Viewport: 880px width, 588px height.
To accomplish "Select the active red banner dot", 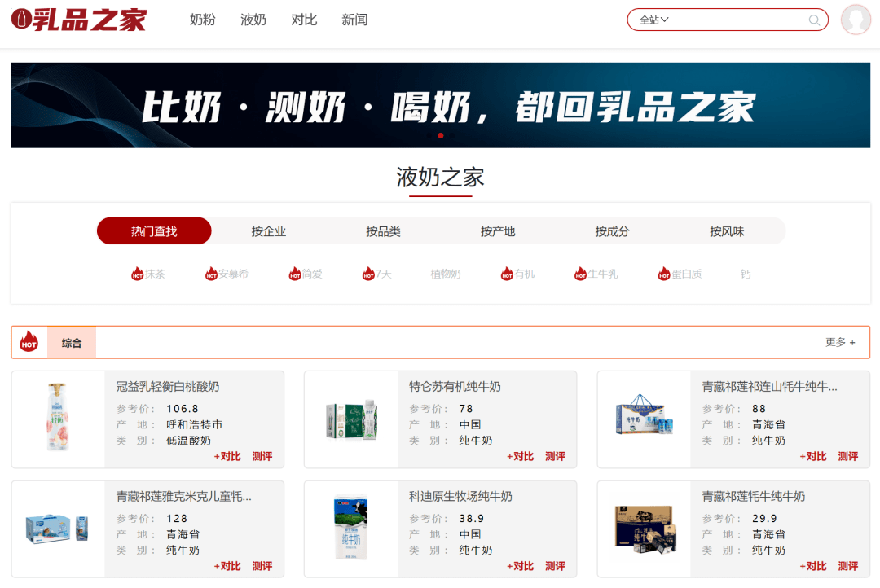I will [x=441, y=135].
